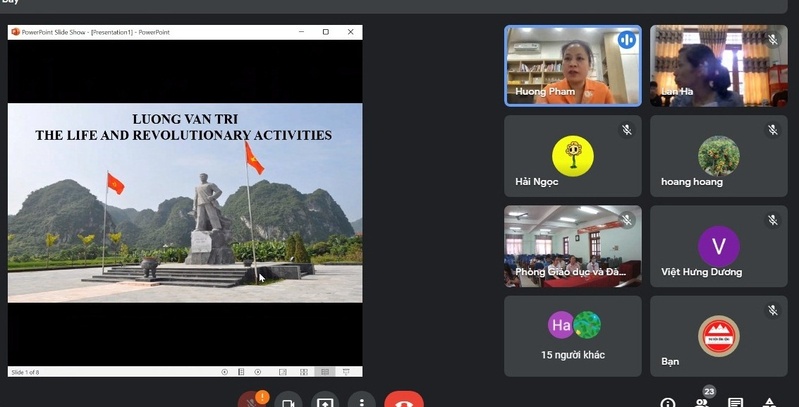Select the Hải Ngọc participant tile

click(x=573, y=156)
